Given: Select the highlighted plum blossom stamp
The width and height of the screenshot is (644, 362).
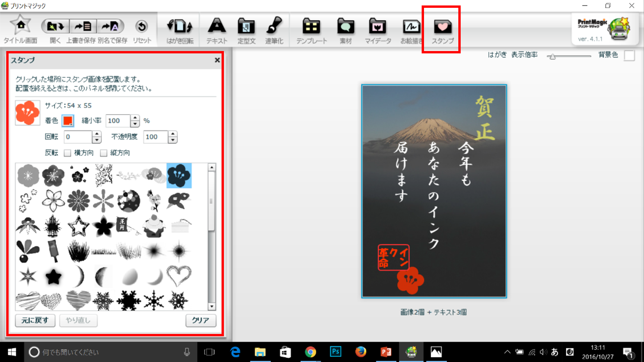Looking at the screenshot, I should pyautogui.click(x=179, y=176).
